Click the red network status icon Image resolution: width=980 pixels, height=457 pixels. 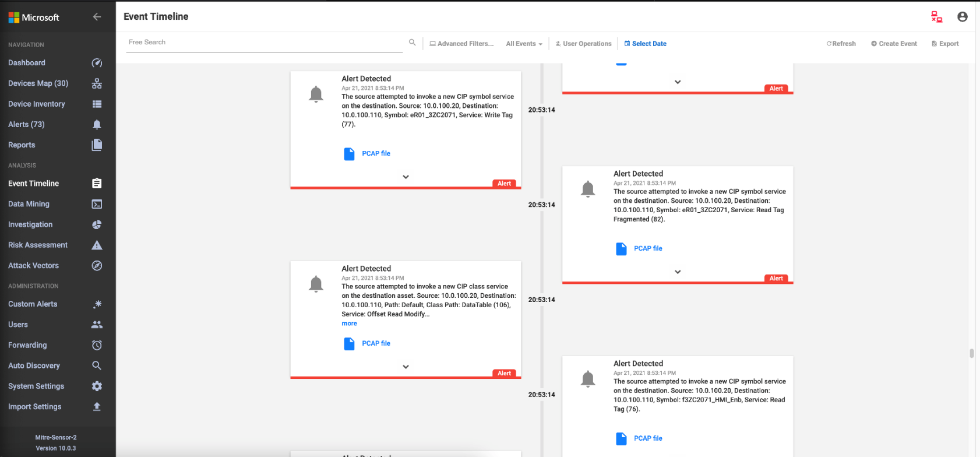tap(936, 17)
